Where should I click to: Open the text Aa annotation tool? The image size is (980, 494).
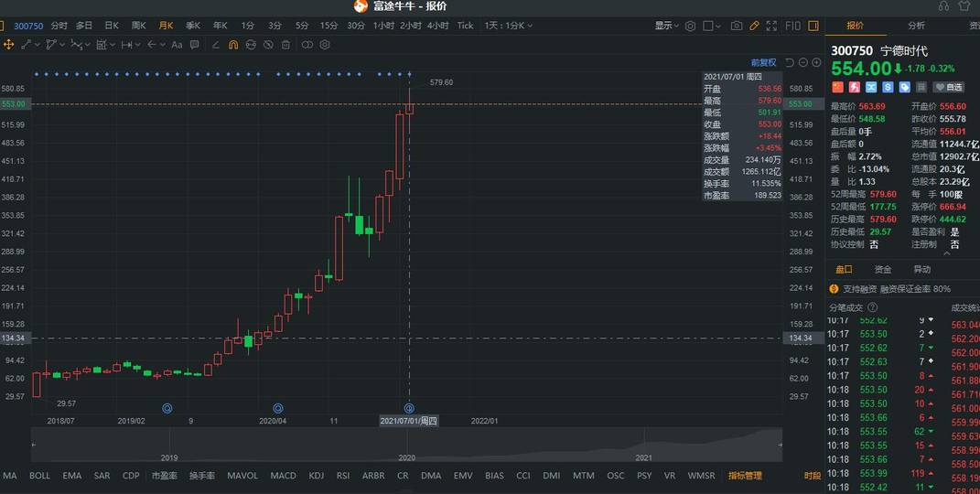177,44
